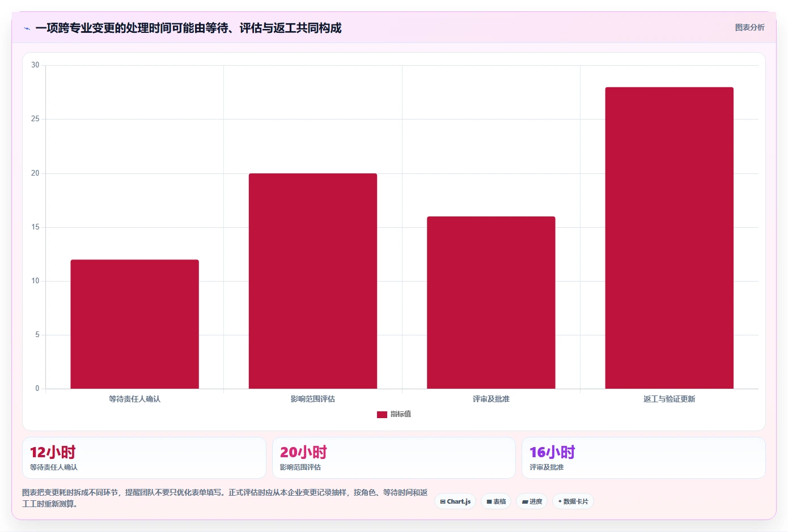The height and width of the screenshot is (532, 788).
Task: Click the chart title about 跨专业变更
Action: (x=188, y=28)
